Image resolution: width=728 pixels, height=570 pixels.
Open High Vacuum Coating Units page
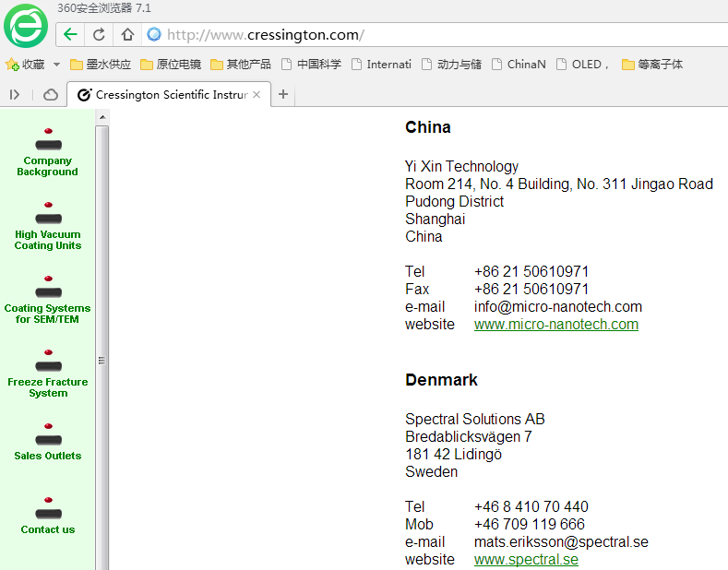(48, 240)
